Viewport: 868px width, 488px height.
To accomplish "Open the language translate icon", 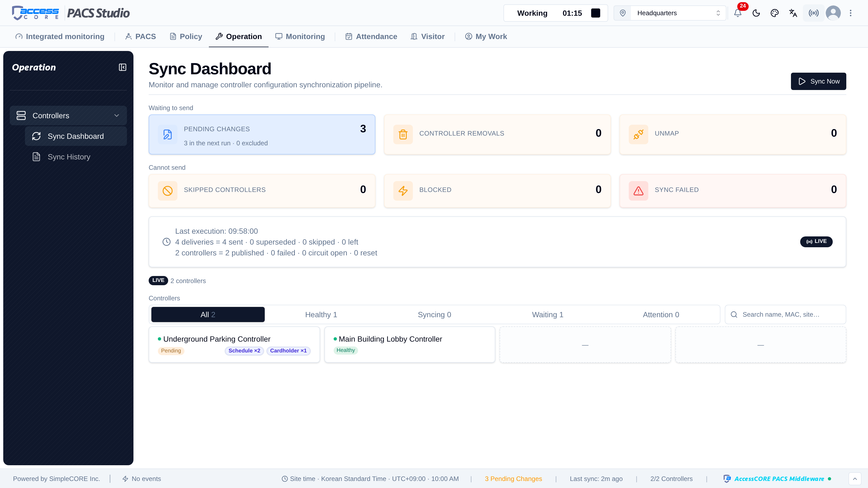I will pos(793,13).
